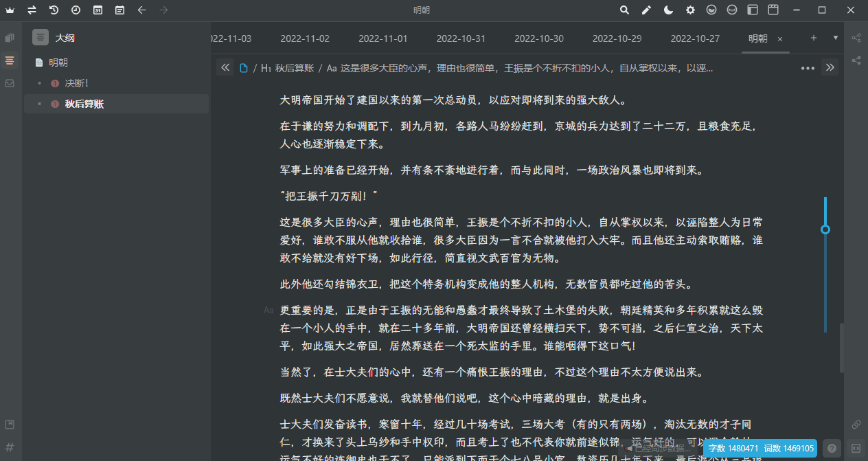
Task: Click the clock icon in top toolbar
Action: pos(76,10)
